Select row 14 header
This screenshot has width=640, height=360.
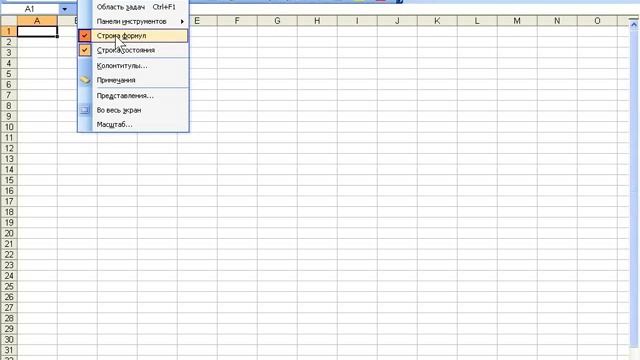click(x=9, y=169)
